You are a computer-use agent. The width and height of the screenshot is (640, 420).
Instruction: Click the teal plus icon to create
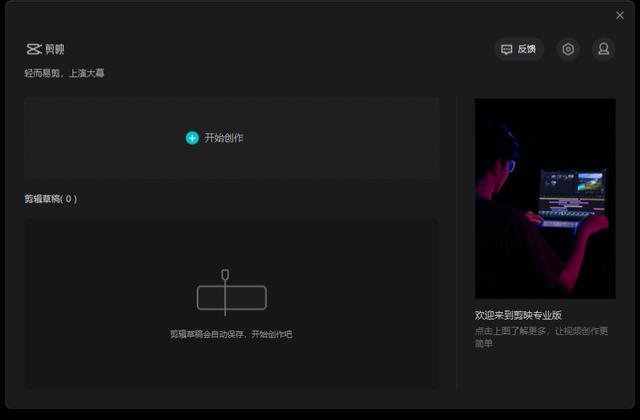[192, 138]
